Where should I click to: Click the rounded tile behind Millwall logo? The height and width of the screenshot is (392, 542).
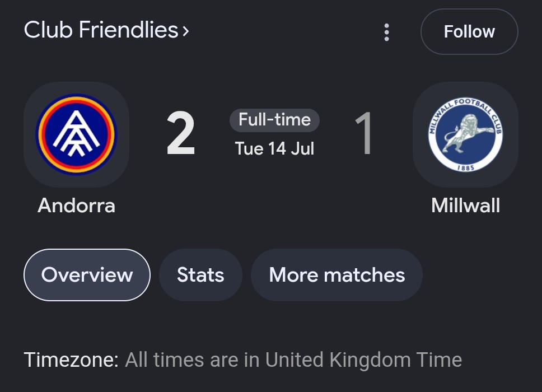point(465,134)
